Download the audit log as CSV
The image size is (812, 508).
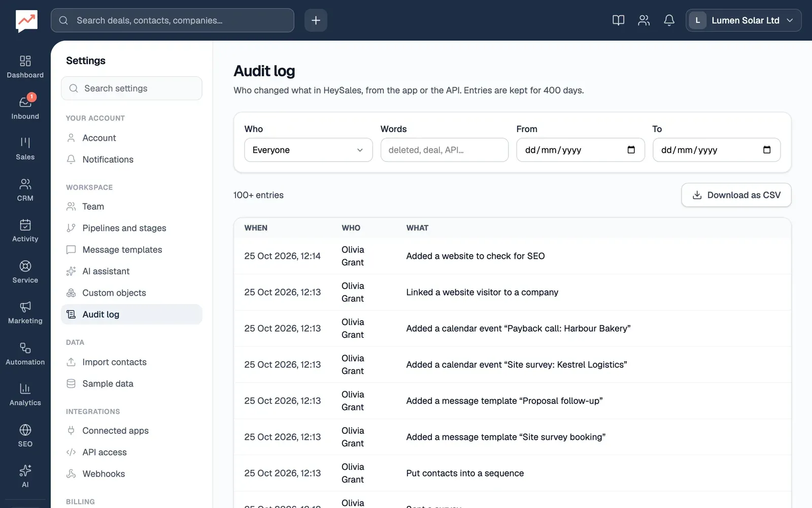[736, 195]
